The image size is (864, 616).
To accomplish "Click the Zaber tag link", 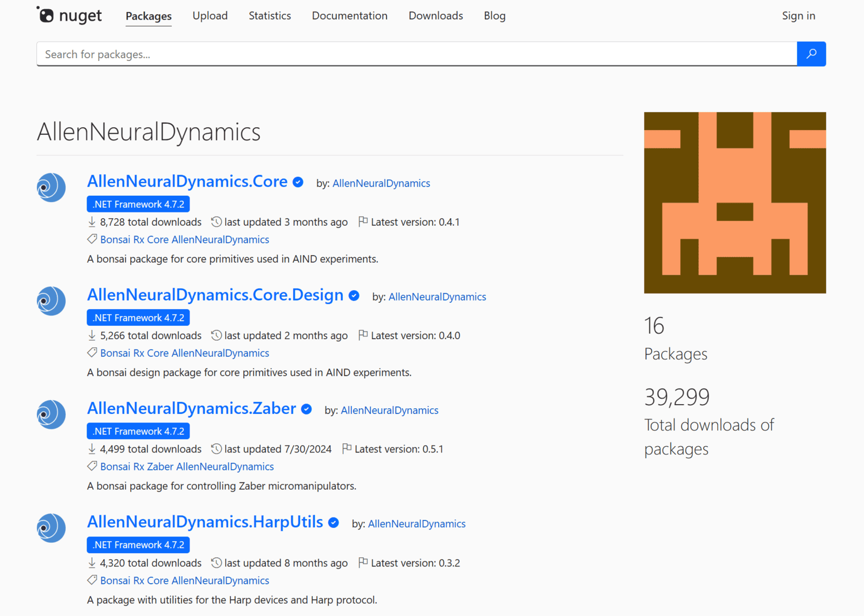I will 160,466.
